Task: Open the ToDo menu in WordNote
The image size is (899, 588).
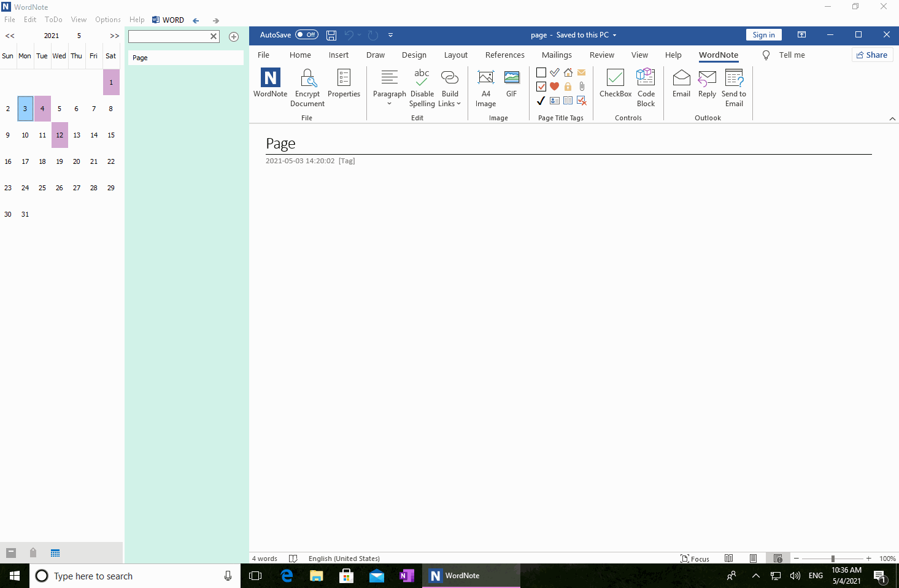Action: 53,20
